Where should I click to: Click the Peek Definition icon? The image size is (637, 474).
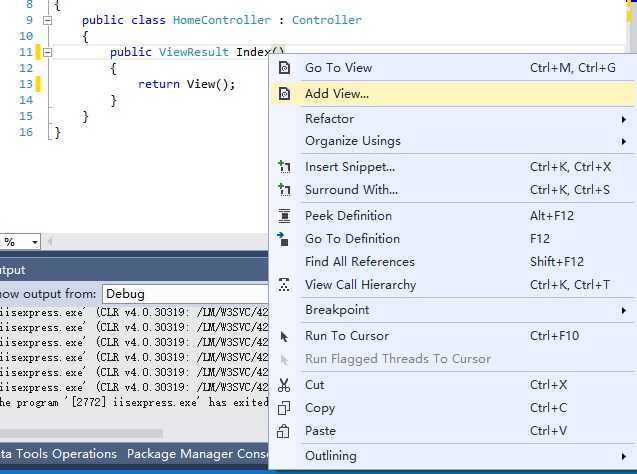coord(284,216)
